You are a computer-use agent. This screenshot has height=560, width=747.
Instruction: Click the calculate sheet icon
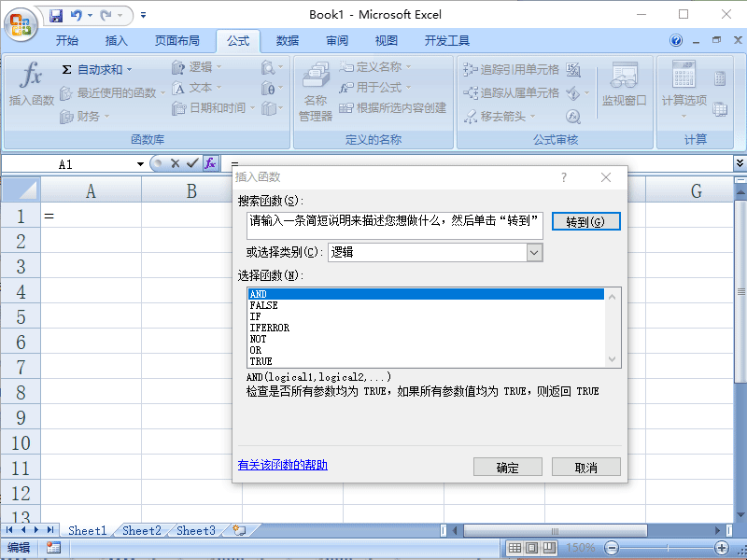coord(720,109)
